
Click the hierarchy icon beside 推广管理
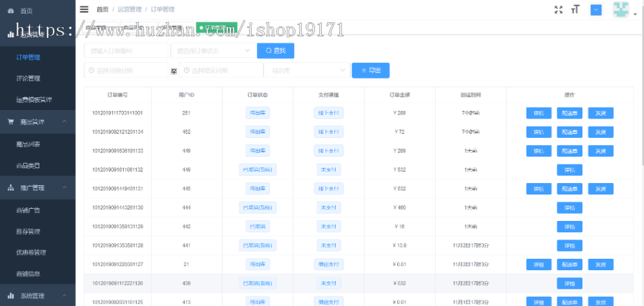pos(11,187)
